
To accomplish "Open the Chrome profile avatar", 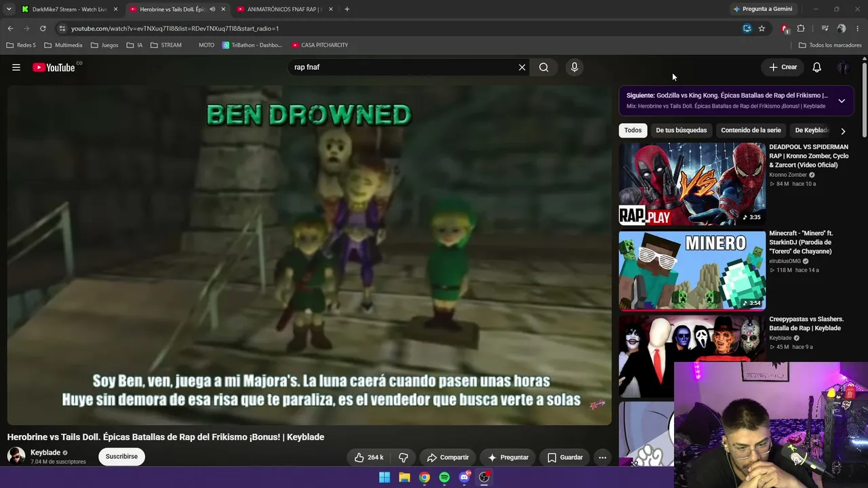I will click(842, 28).
